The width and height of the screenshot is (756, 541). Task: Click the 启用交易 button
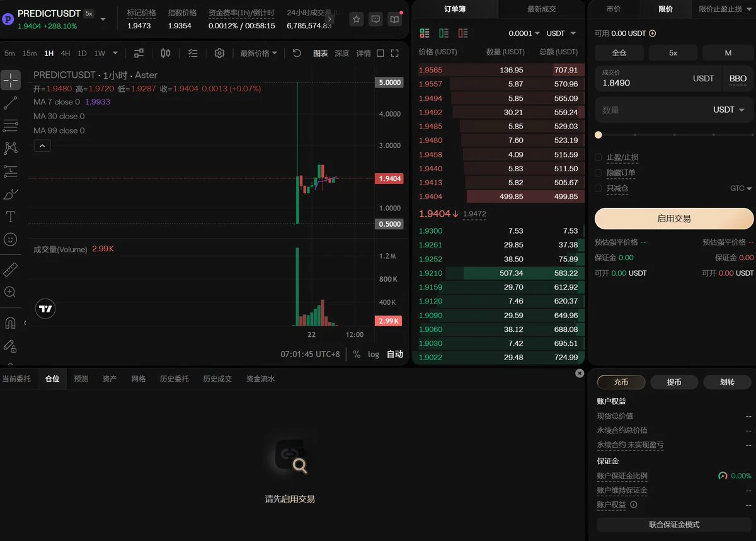(674, 219)
